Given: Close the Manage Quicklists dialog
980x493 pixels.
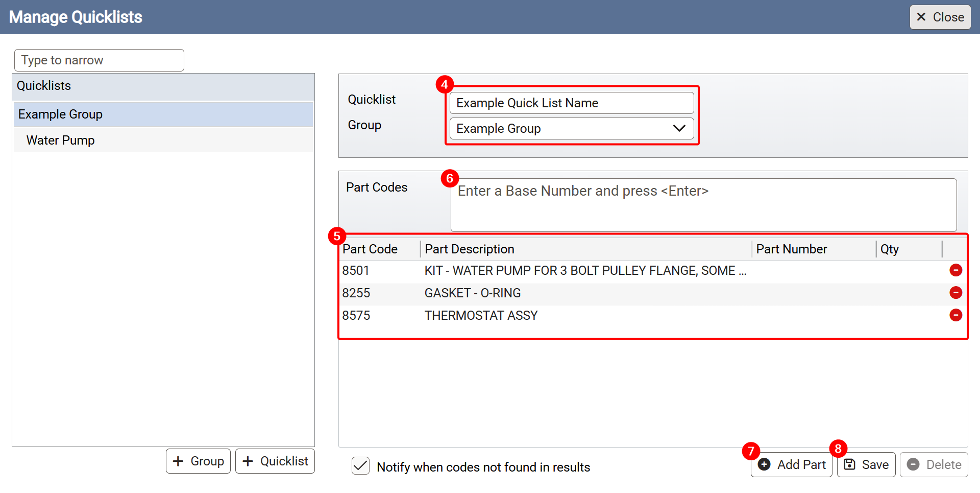Looking at the screenshot, I should [940, 17].
